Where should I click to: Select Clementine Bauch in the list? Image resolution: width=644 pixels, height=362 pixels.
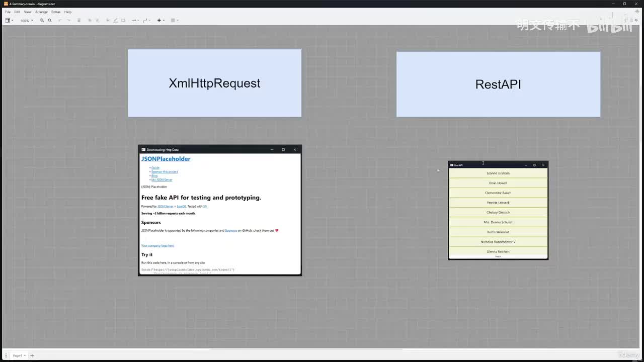[x=498, y=193]
